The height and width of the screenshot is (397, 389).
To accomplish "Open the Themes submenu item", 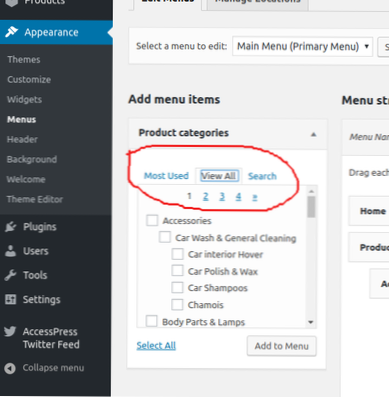I will [24, 59].
